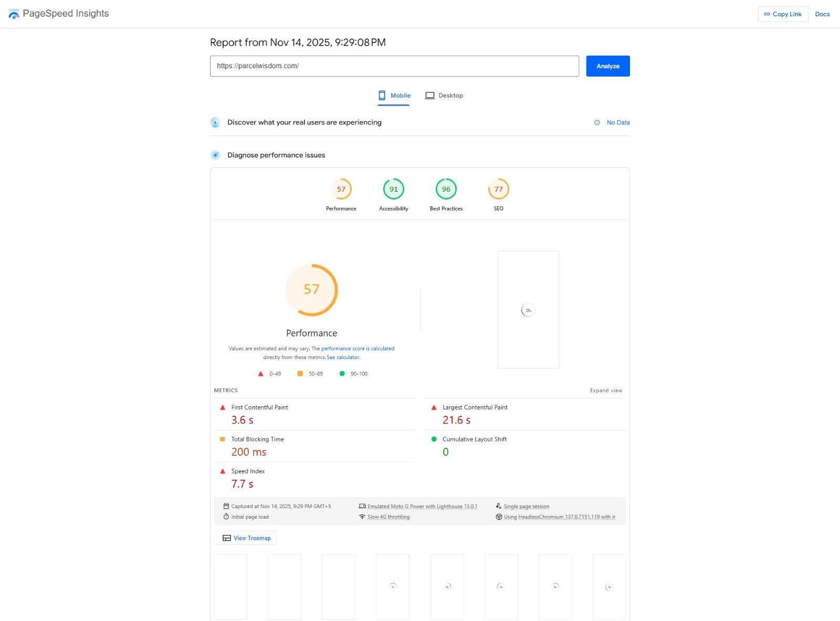Click the Copy Link button
The width and height of the screenshot is (840, 621).
pyautogui.click(x=783, y=14)
